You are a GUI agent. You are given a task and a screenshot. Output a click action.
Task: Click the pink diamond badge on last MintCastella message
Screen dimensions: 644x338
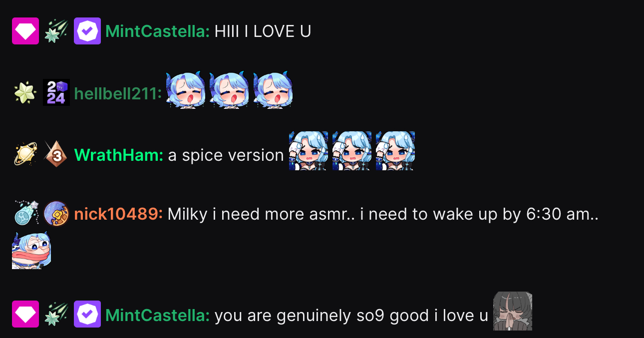(x=25, y=314)
